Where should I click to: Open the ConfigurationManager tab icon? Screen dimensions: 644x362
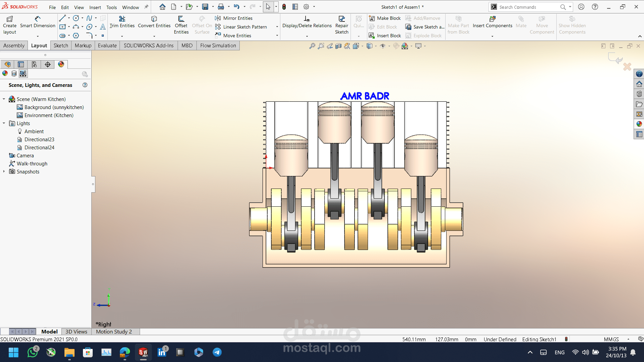[x=34, y=64]
